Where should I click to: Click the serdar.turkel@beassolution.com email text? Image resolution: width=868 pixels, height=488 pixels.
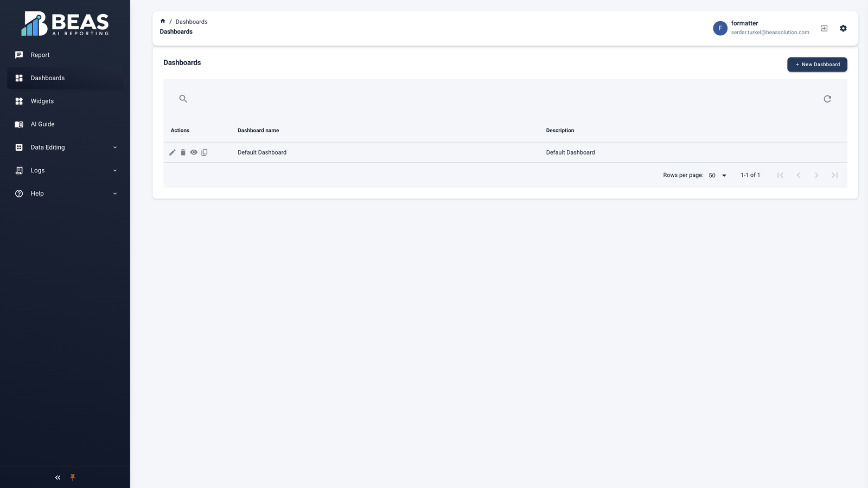770,33
